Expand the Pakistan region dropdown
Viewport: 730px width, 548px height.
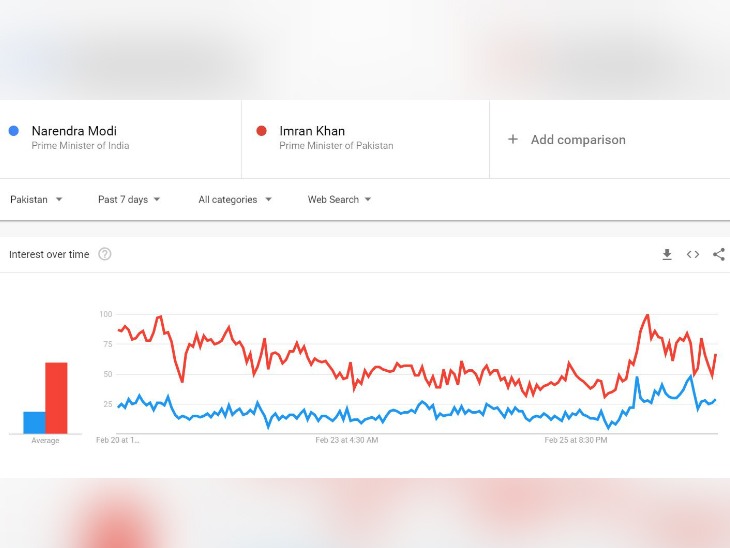tap(36, 199)
